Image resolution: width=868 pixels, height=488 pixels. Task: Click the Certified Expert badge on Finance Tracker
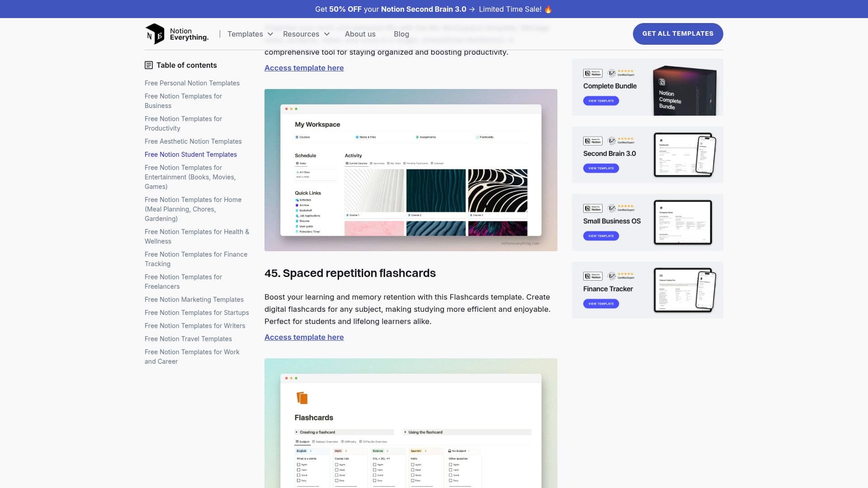pyautogui.click(x=621, y=276)
